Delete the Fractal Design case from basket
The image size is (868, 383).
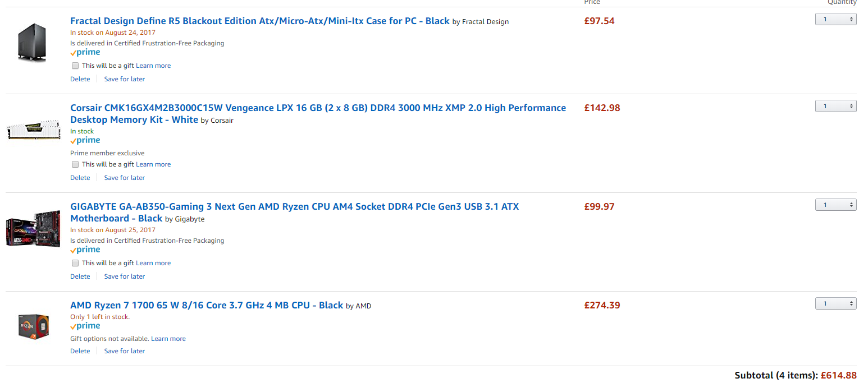80,79
